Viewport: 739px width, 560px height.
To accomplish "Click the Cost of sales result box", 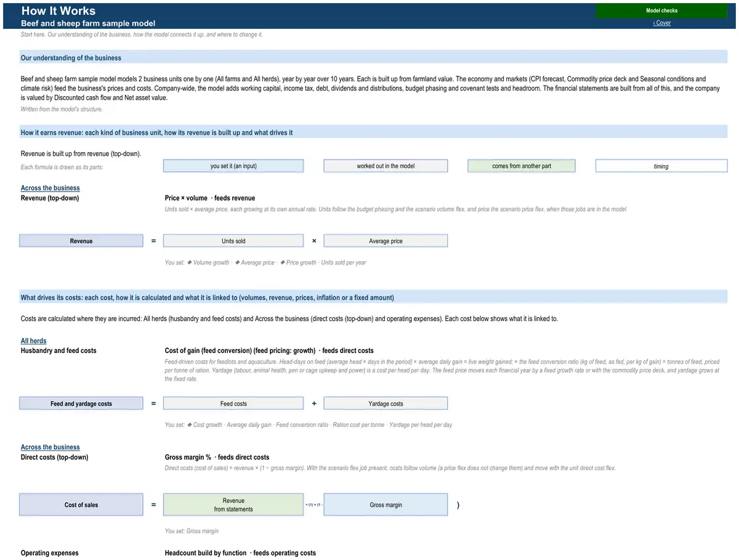I will tap(81, 505).
